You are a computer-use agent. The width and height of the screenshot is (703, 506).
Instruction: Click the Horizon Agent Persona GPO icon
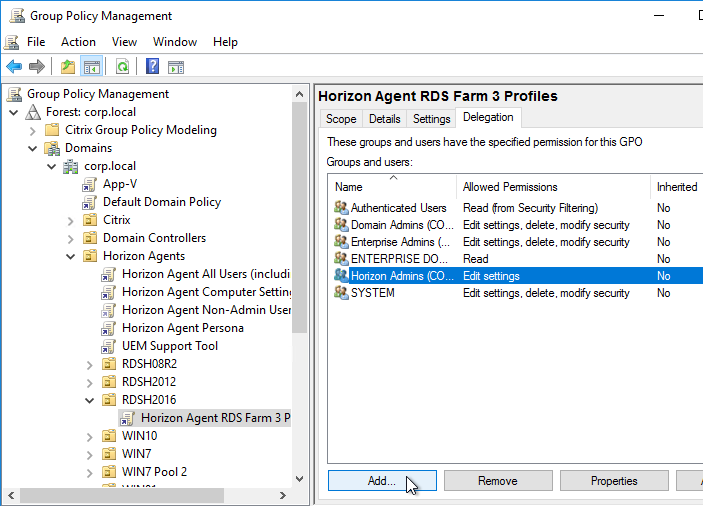click(x=108, y=328)
